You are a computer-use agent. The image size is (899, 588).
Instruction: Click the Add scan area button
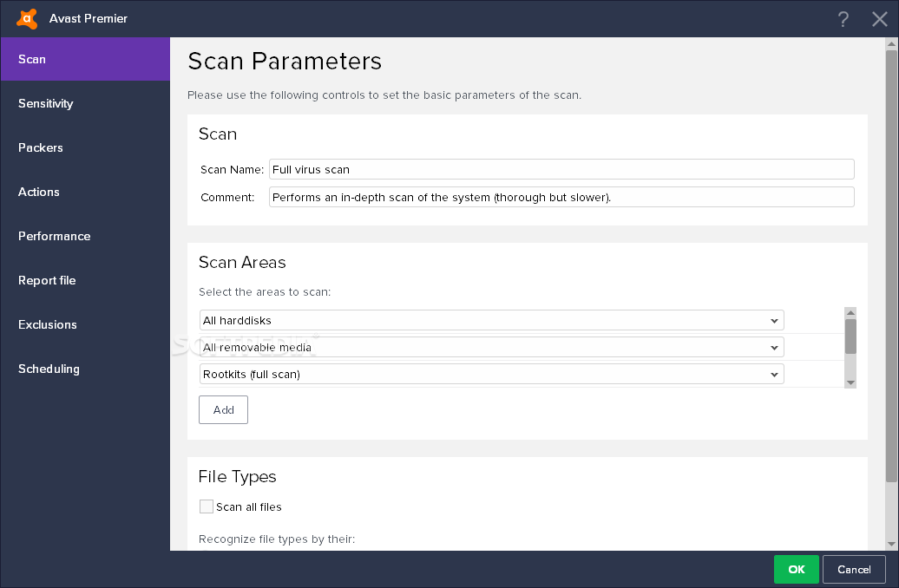(x=223, y=409)
